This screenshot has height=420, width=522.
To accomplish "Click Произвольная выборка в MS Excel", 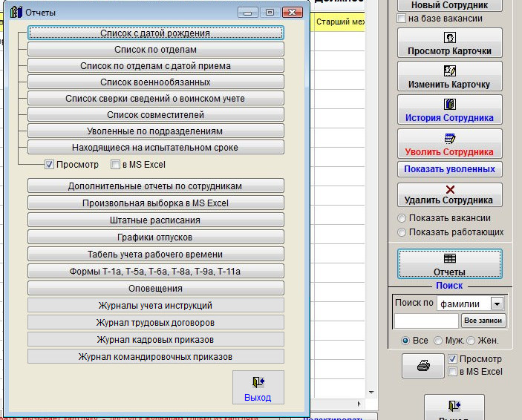I will tap(155, 203).
